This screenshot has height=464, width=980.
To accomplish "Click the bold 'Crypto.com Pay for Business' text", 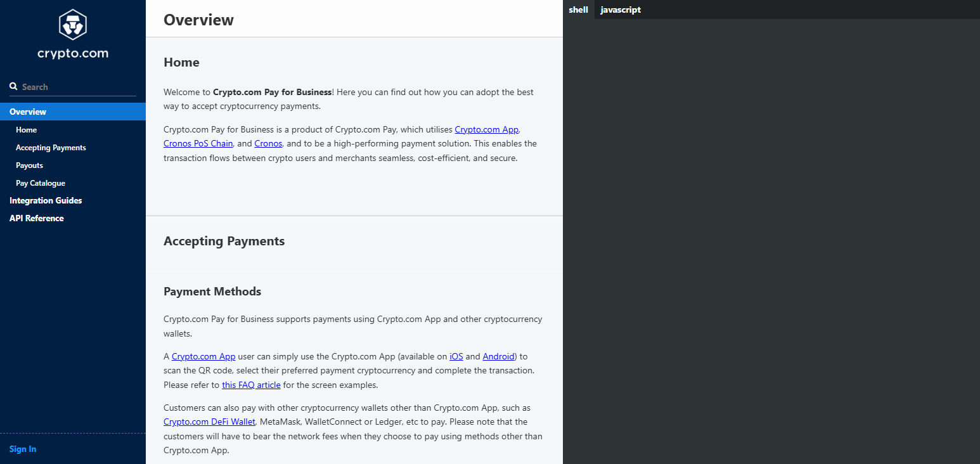I will [x=273, y=92].
